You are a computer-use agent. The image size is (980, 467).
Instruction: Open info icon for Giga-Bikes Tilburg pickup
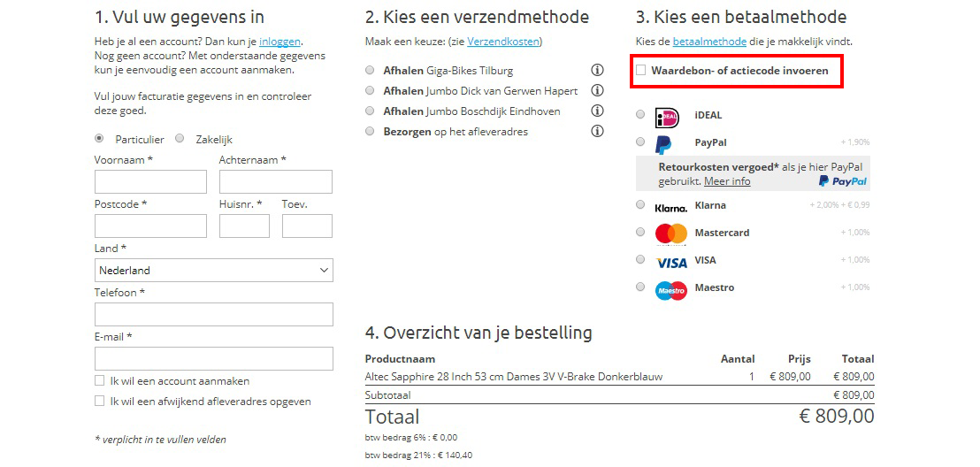597,71
